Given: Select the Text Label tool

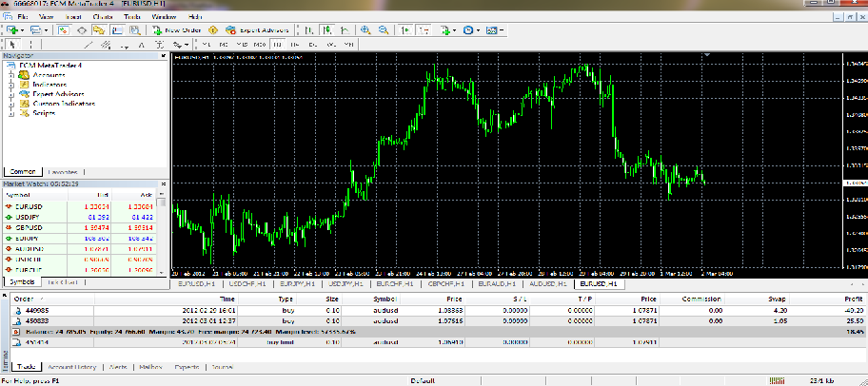Looking at the screenshot, I should [160, 45].
